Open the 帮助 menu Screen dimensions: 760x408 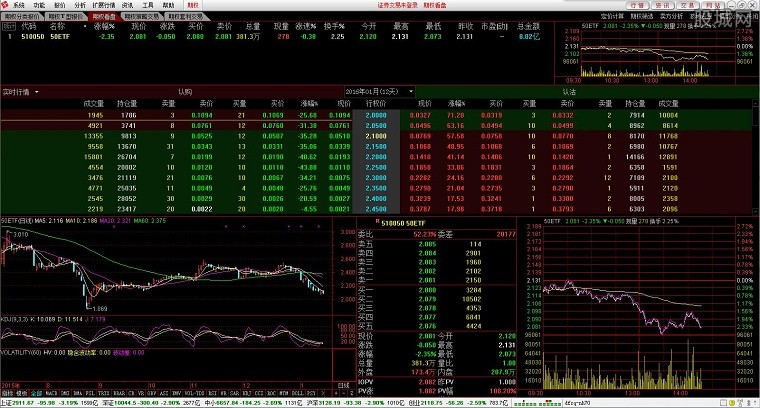click(x=168, y=5)
